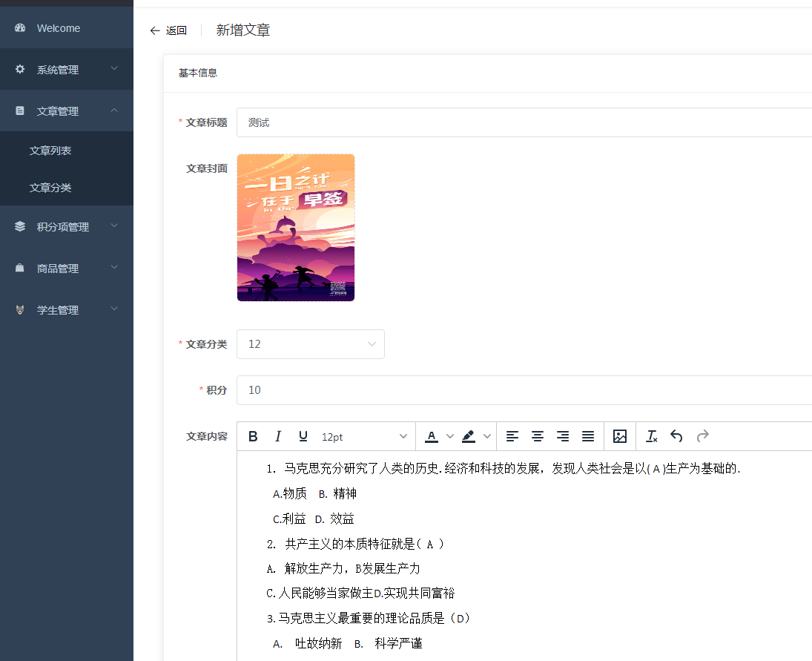
Task: Open the 文章分类 select dropdown
Action: coord(311,344)
